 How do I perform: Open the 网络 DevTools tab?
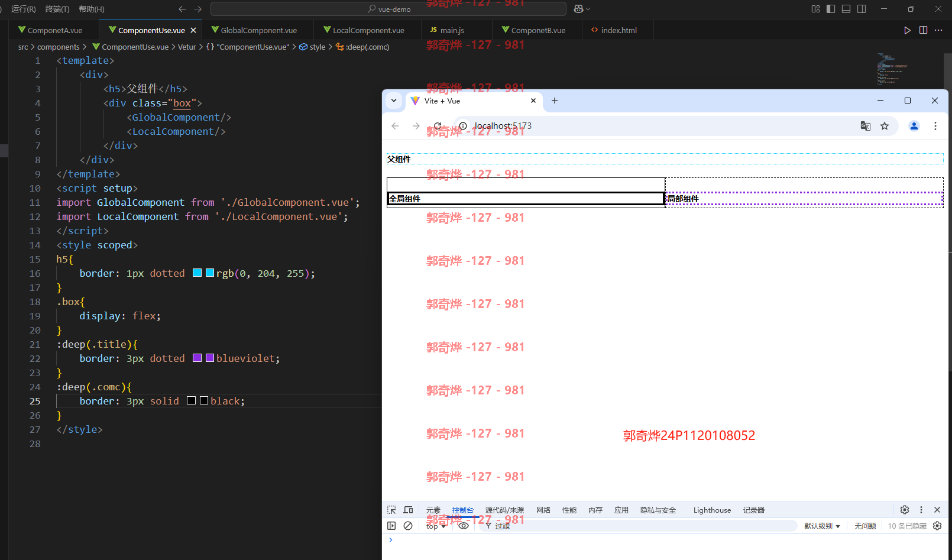[543, 510]
